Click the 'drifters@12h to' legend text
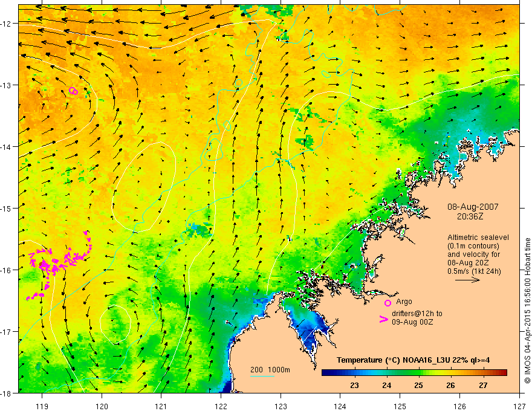Viewport: 532px width, 411px height. click(x=417, y=314)
